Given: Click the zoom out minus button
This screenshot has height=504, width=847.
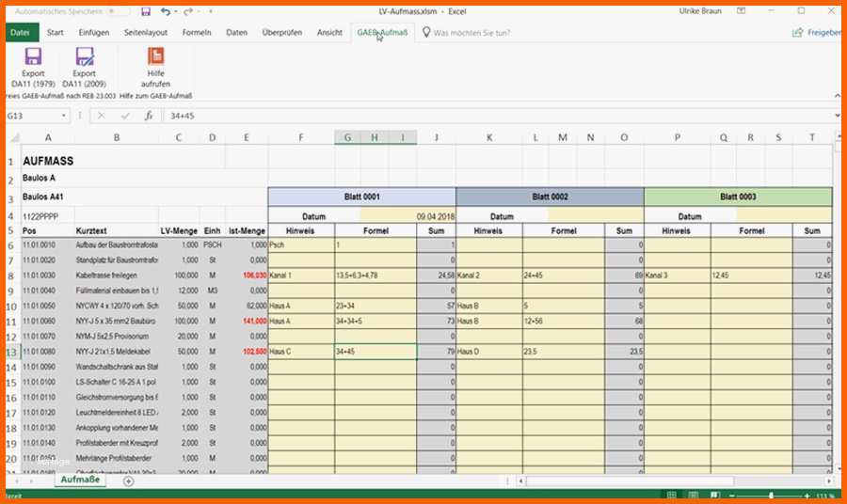Looking at the screenshot, I should (x=732, y=496).
